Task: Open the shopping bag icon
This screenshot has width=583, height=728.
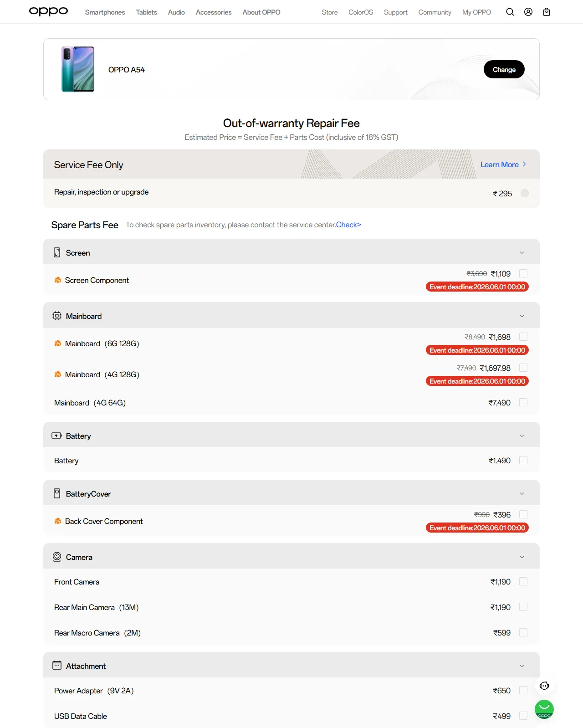Action: 547,12
